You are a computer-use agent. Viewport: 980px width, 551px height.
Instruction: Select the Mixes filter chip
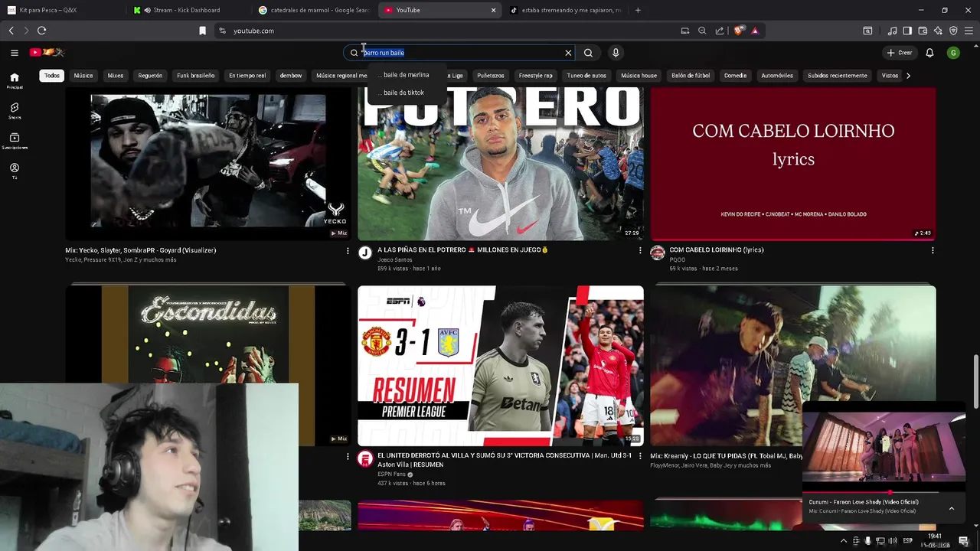116,76
